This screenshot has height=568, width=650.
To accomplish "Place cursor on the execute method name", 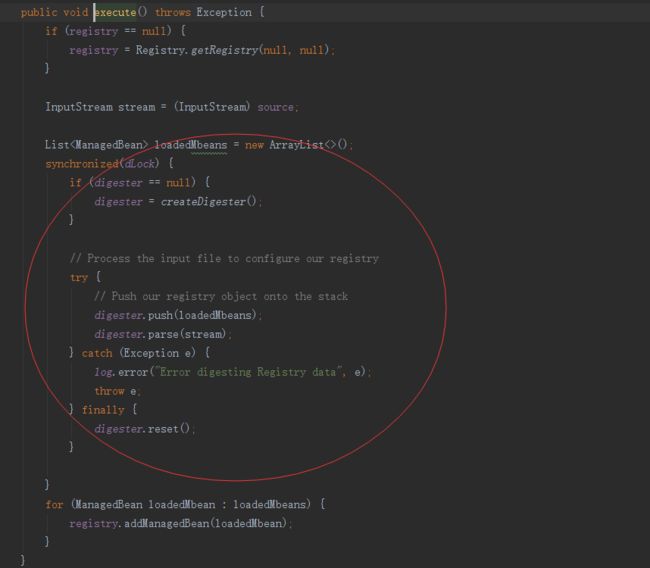I will [116, 12].
